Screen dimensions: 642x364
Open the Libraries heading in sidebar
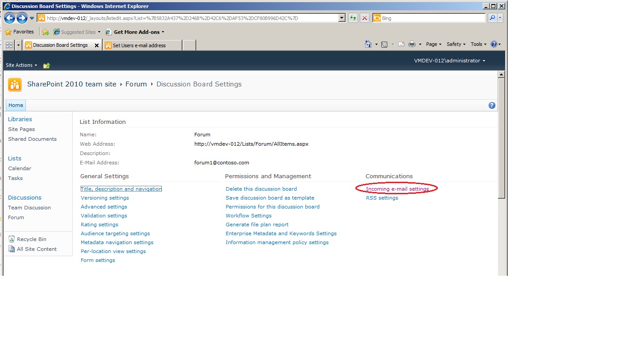click(20, 119)
